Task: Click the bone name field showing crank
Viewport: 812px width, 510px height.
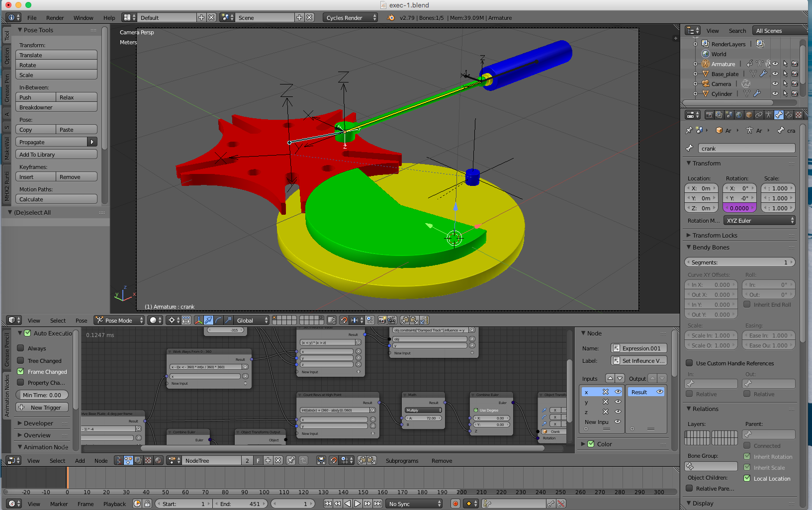Action: click(746, 148)
